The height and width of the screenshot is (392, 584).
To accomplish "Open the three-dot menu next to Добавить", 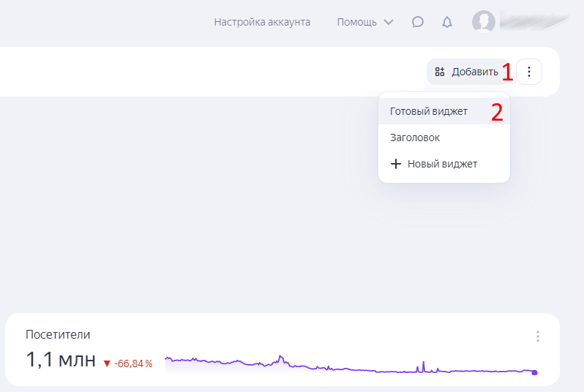I will click(529, 72).
